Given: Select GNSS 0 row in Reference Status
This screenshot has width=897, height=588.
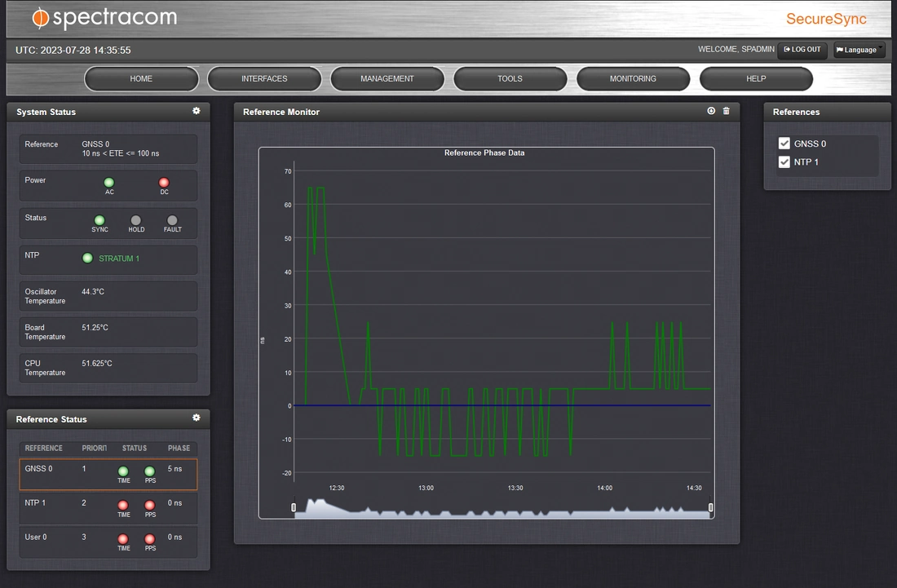Looking at the screenshot, I should pos(108,474).
